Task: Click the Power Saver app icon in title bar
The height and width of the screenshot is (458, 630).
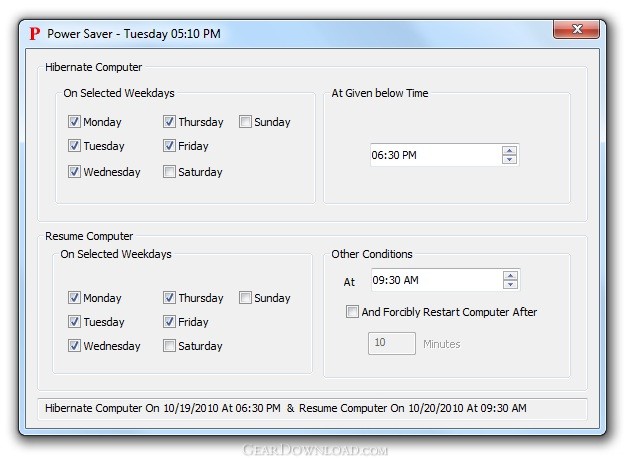Action: click(35, 34)
